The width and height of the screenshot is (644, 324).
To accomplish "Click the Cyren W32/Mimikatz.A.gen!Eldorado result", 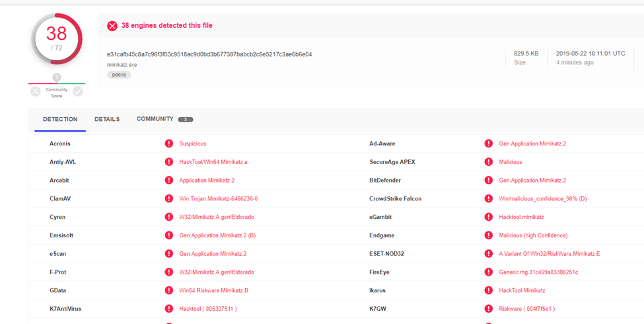I will (x=217, y=217).
